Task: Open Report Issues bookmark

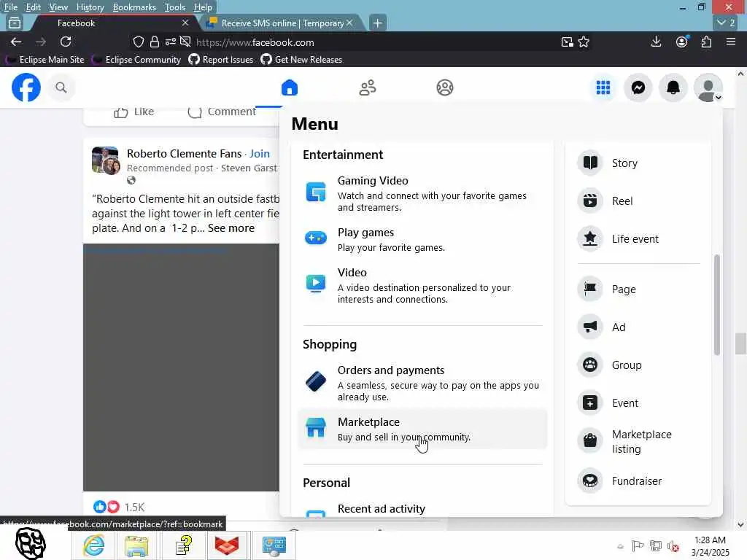Action: coord(221,60)
